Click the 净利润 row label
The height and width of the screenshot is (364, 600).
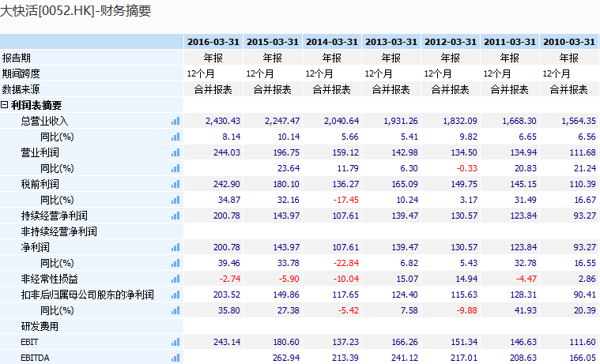click(x=36, y=247)
